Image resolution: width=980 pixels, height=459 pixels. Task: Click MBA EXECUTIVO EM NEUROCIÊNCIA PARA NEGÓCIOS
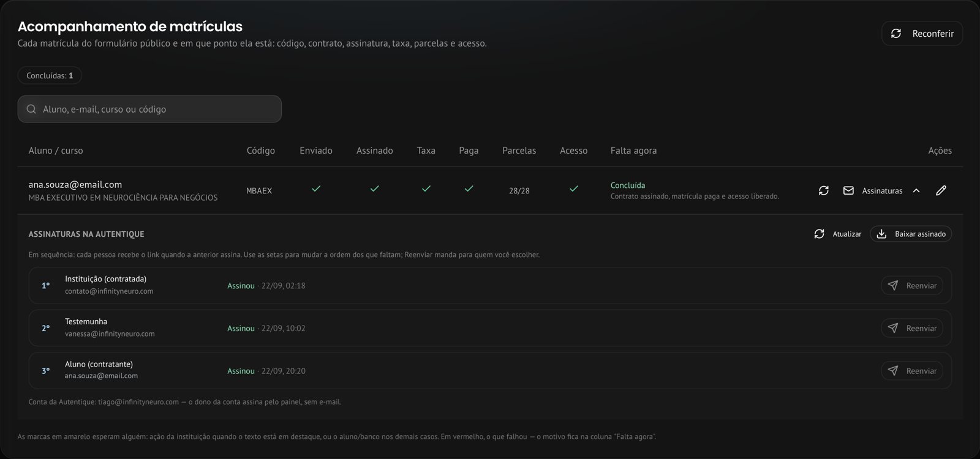123,198
